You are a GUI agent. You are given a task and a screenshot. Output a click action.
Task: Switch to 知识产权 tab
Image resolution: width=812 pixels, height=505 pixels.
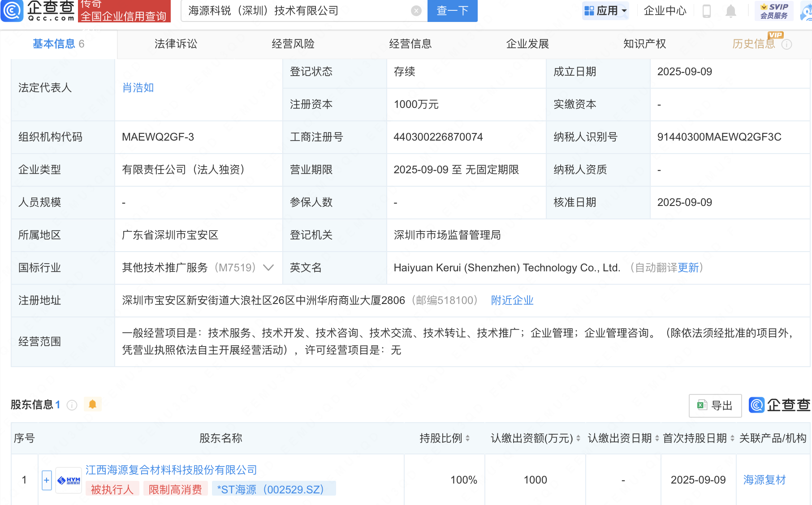click(x=645, y=44)
